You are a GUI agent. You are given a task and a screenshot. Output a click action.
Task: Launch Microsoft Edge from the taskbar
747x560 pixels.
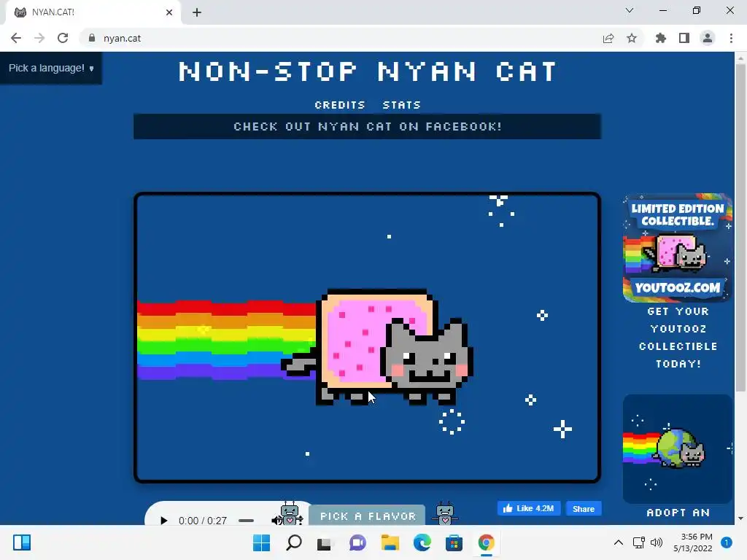click(x=422, y=542)
